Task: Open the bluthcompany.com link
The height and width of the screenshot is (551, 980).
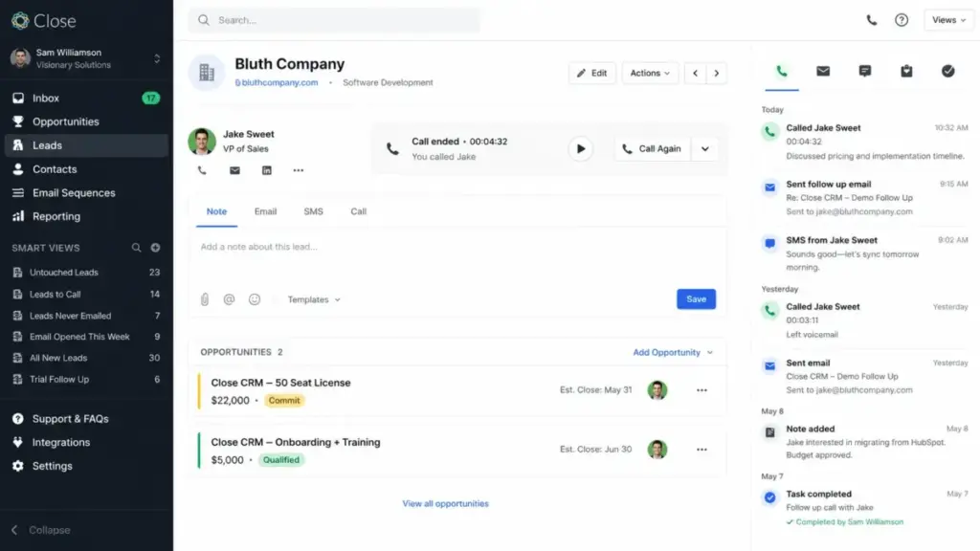Action: click(x=277, y=82)
